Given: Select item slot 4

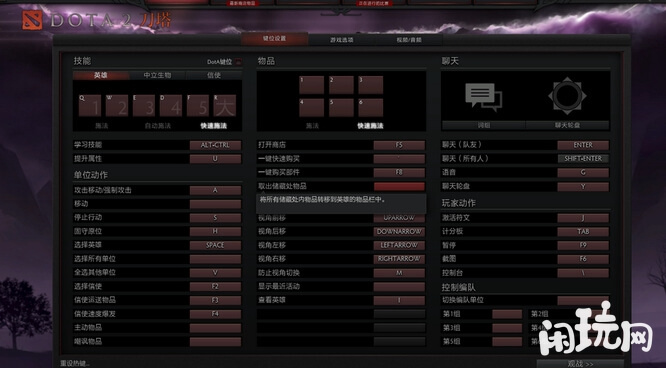Looking at the screenshot, I should [311, 108].
